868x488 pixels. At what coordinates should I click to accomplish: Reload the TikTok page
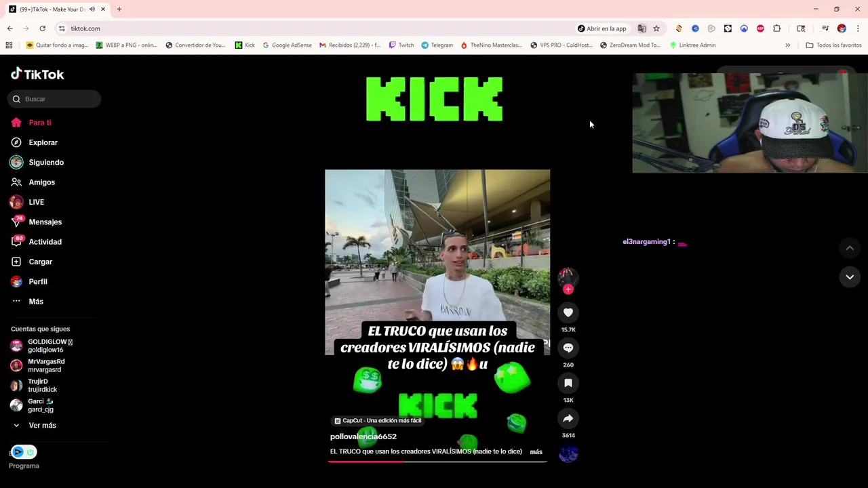pyautogui.click(x=42, y=28)
